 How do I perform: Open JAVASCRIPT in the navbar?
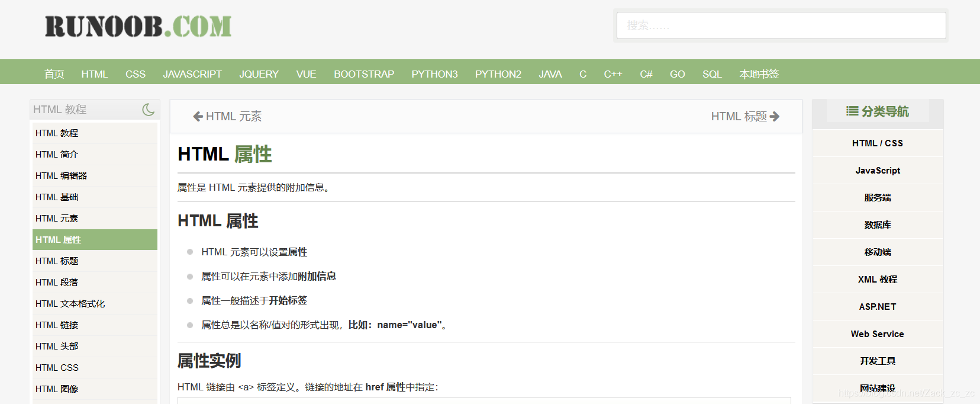click(192, 74)
